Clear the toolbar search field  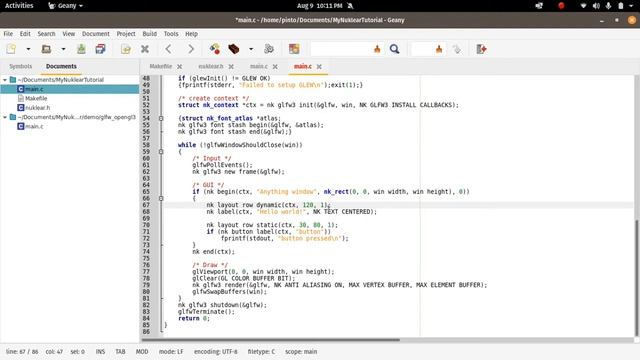coord(377,49)
